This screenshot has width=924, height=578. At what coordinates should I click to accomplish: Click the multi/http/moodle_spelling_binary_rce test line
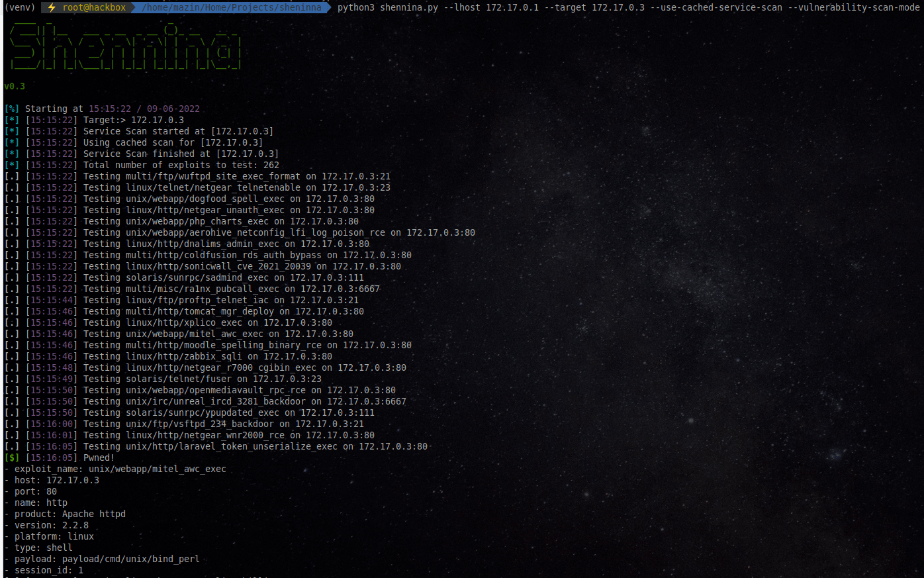(x=208, y=345)
